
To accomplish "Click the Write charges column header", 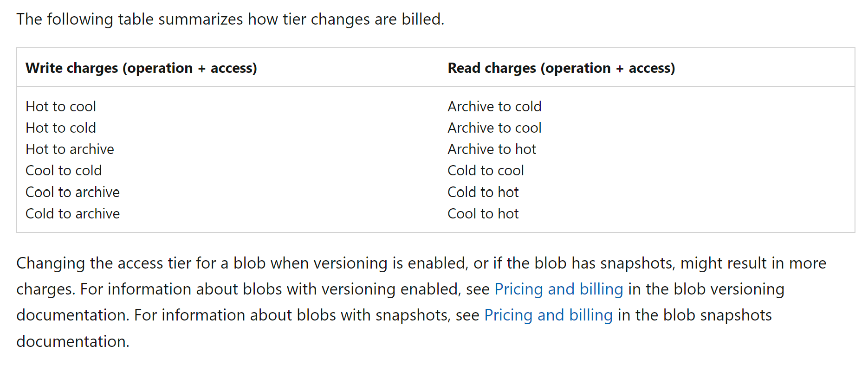I will (141, 68).
